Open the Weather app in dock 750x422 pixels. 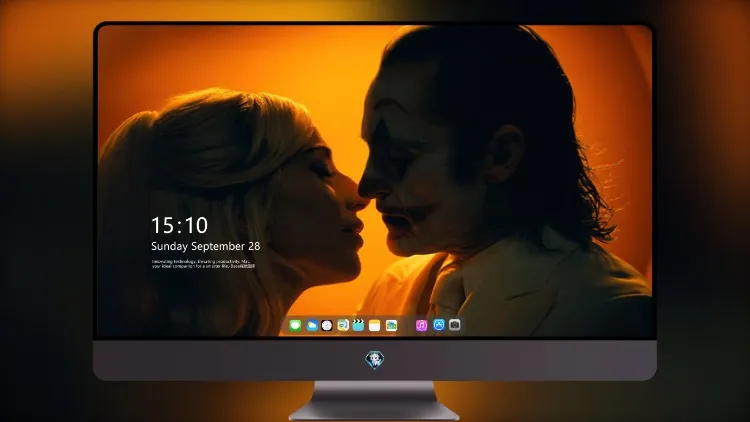311,326
